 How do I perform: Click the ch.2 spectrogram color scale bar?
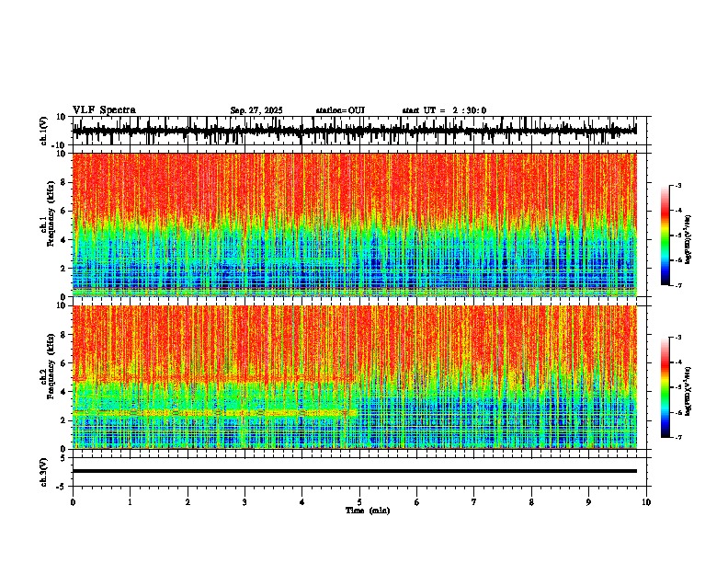click(665, 387)
